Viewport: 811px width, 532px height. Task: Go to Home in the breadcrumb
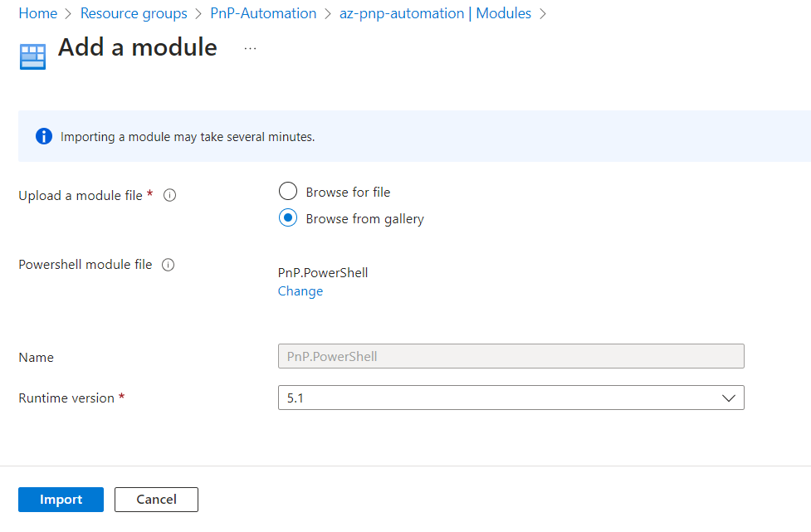coord(37,13)
